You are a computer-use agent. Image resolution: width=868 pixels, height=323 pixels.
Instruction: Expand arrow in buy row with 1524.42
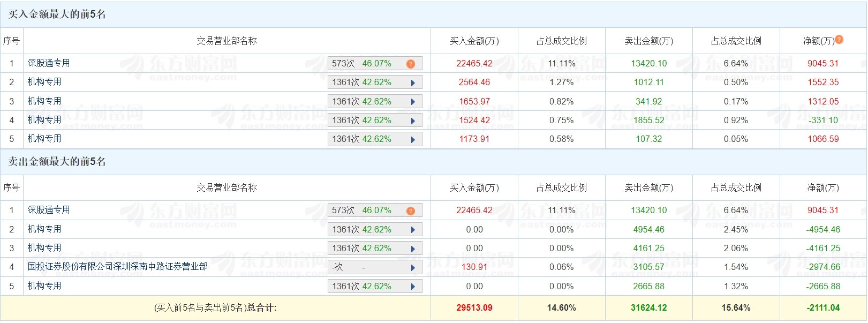(413, 121)
